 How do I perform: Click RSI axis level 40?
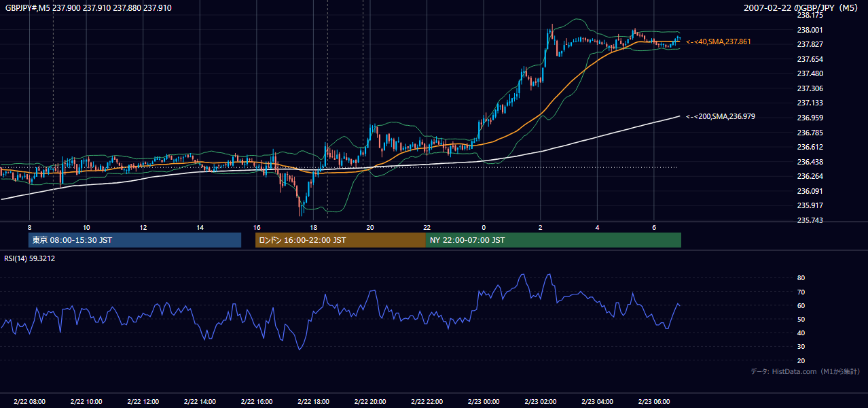[x=801, y=333]
